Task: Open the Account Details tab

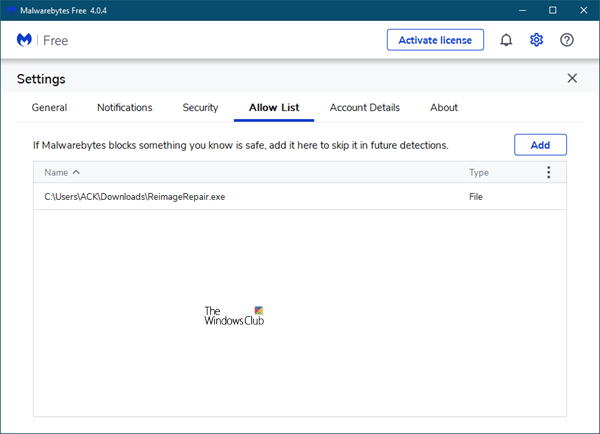Action: point(365,108)
